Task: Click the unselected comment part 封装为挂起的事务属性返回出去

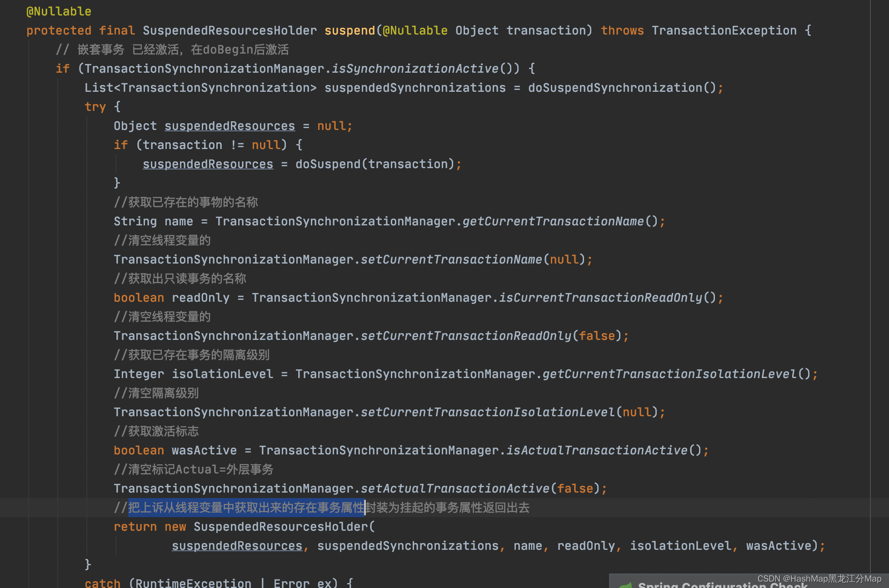Action: click(448, 508)
